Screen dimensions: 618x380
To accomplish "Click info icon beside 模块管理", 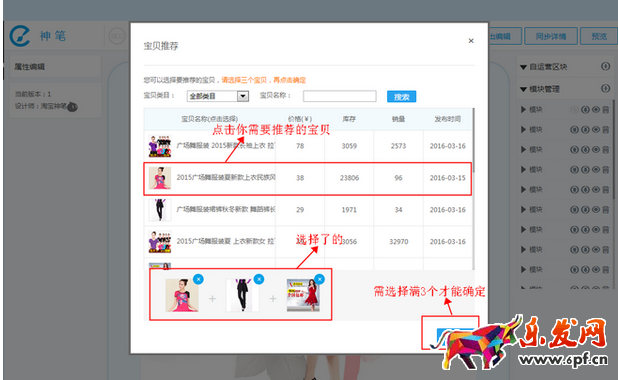I will [605, 88].
